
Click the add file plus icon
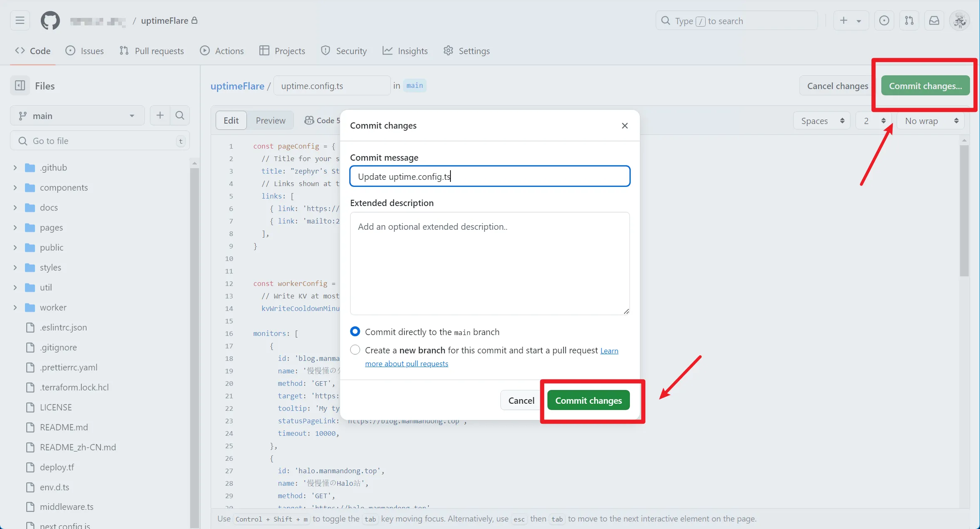pos(160,116)
